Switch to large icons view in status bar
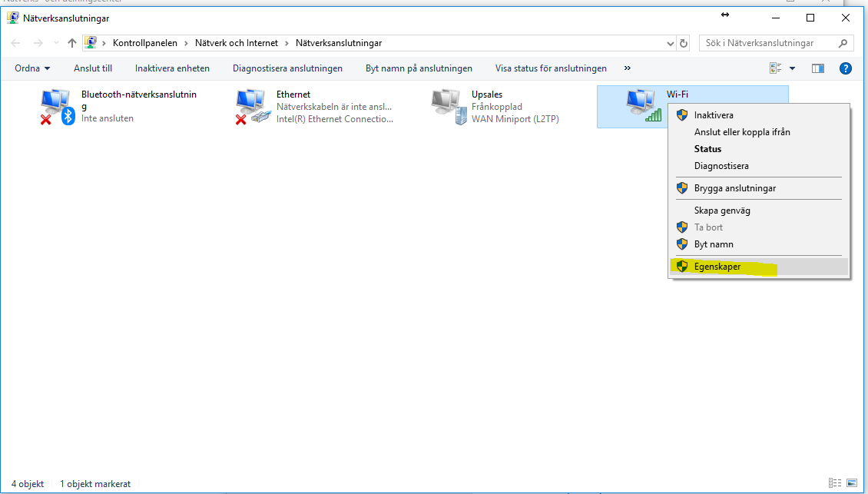This screenshot has height=494, width=868. pos(851,483)
